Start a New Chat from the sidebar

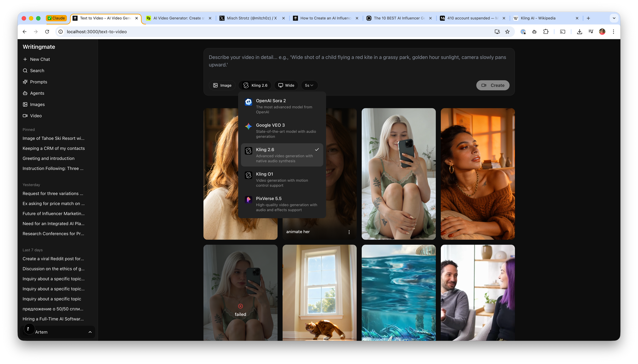pos(40,59)
